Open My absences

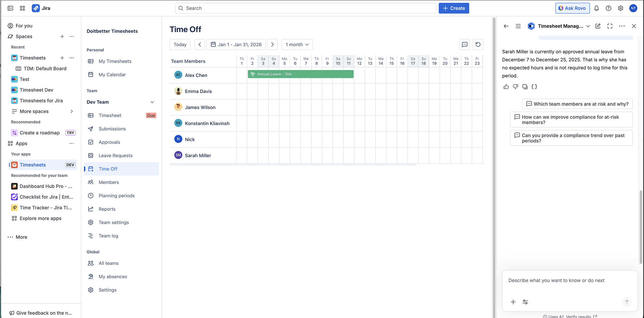(121, 277)
